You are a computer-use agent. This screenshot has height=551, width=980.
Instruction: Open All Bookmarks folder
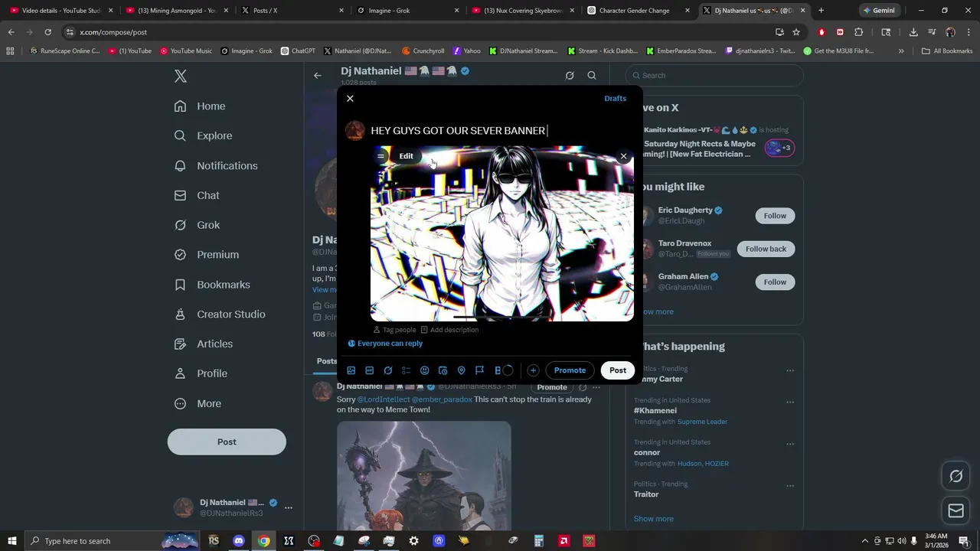point(947,51)
